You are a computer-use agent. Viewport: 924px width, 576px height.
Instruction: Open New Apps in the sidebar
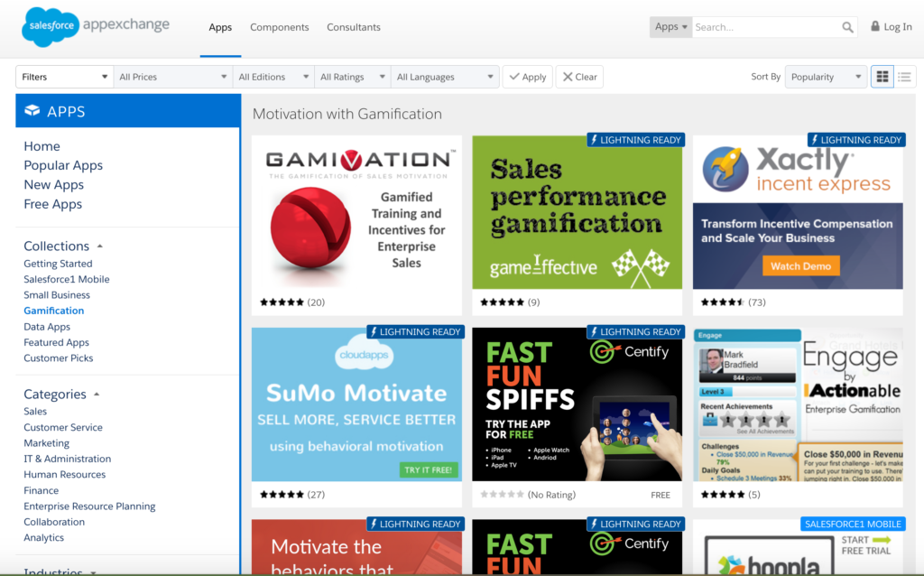click(53, 185)
